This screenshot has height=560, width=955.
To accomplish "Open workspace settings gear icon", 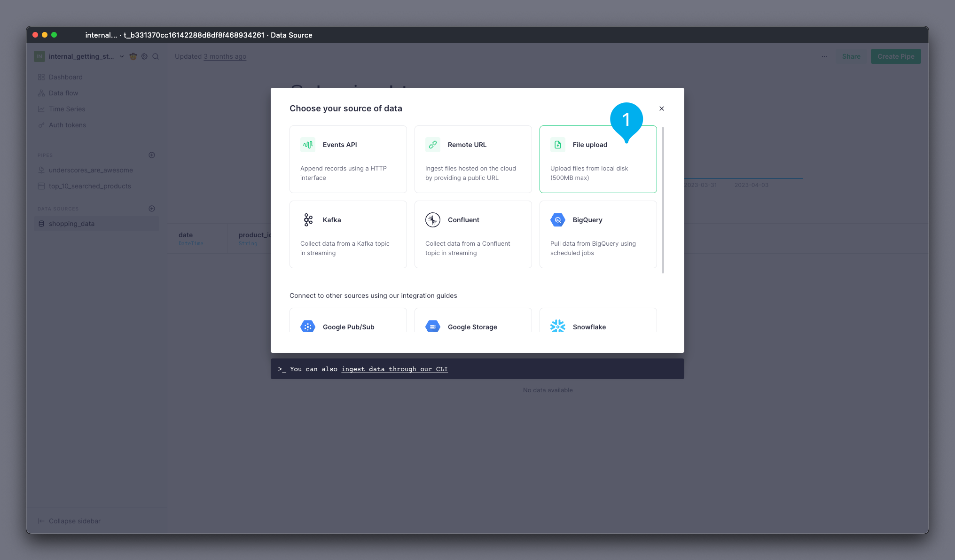I will tap(144, 56).
